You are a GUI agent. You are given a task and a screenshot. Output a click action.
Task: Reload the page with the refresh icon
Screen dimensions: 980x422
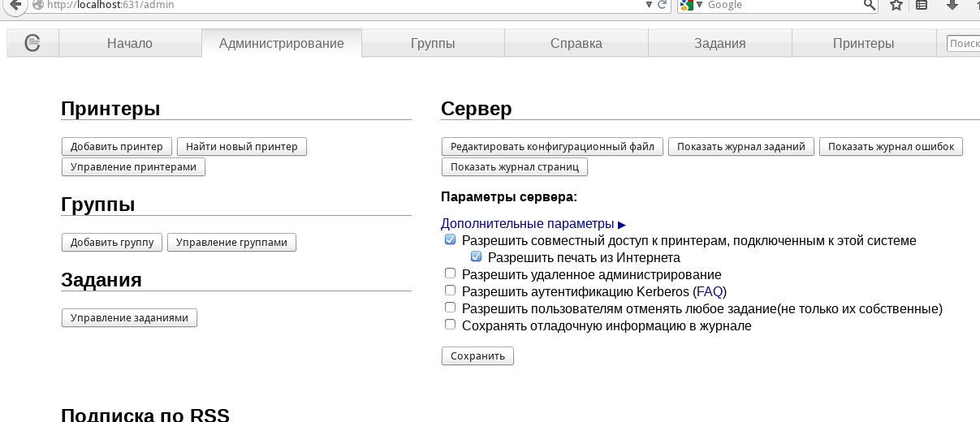coord(662,5)
